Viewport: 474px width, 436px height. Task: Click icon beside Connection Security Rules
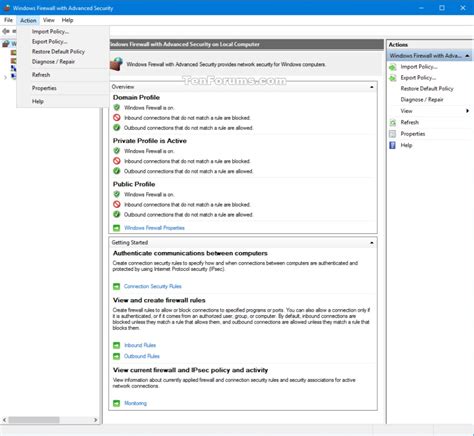(x=116, y=286)
